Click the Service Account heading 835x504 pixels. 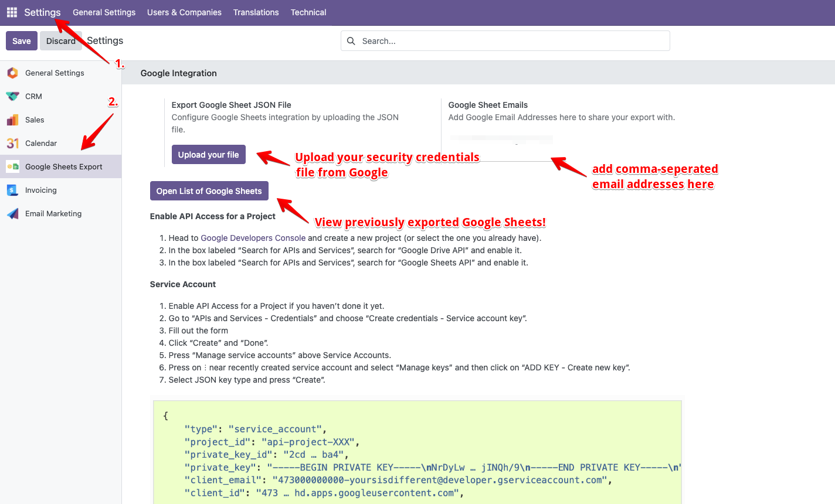(183, 284)
